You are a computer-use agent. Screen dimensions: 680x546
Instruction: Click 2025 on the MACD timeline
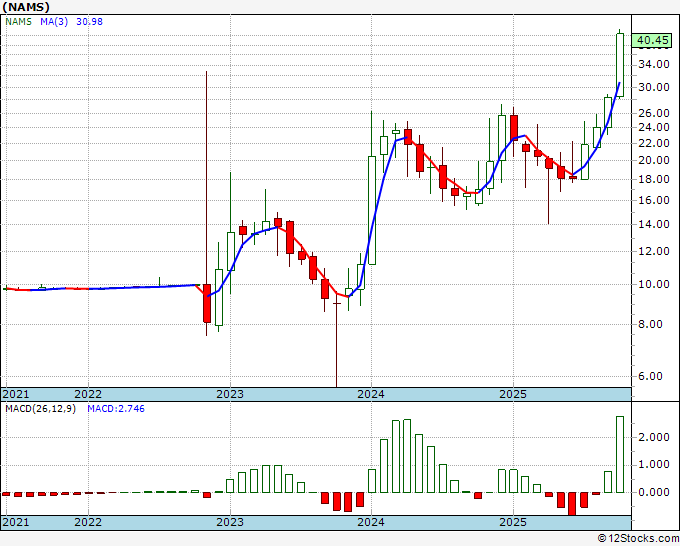point(513,522)
